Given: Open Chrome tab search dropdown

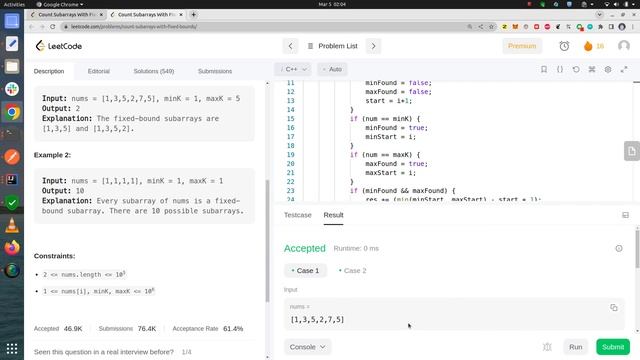Looking at the screenshot, I should point(599,15).
